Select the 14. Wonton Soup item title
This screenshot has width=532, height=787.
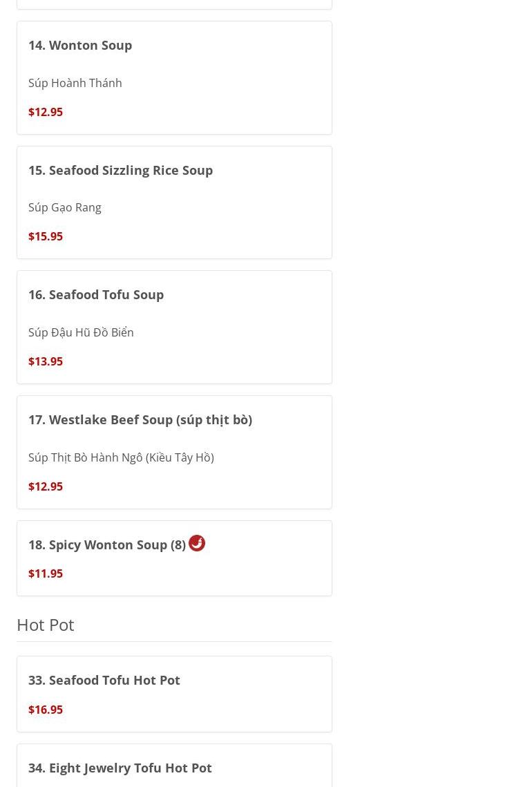(x=80, y=45)
